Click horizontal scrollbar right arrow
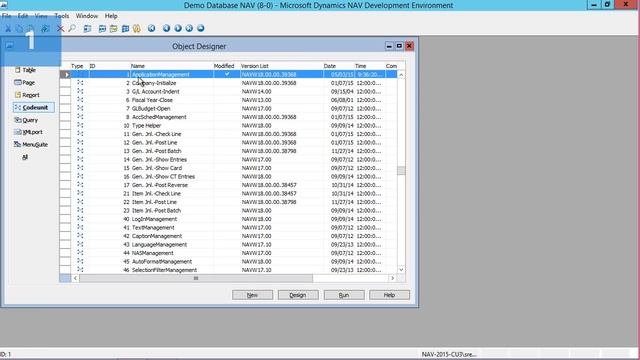The image size is (640, 360). [x=392, y=278]
